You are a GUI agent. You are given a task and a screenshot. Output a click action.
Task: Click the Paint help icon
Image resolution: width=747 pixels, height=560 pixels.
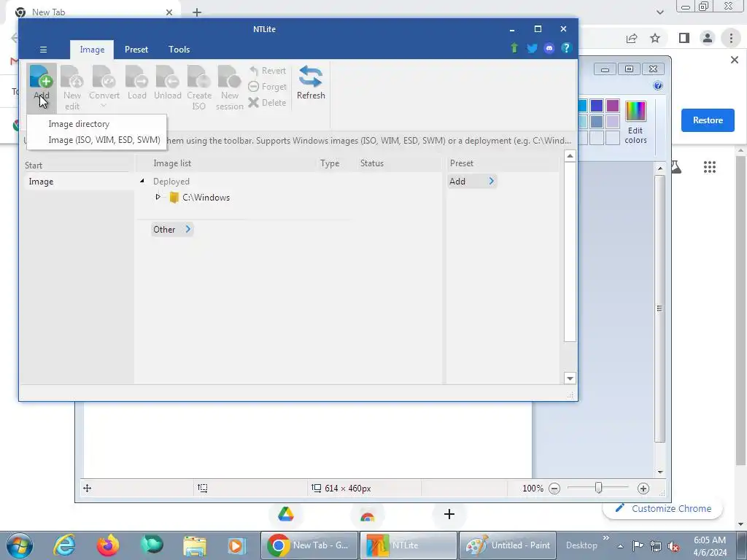click(658, 86)
